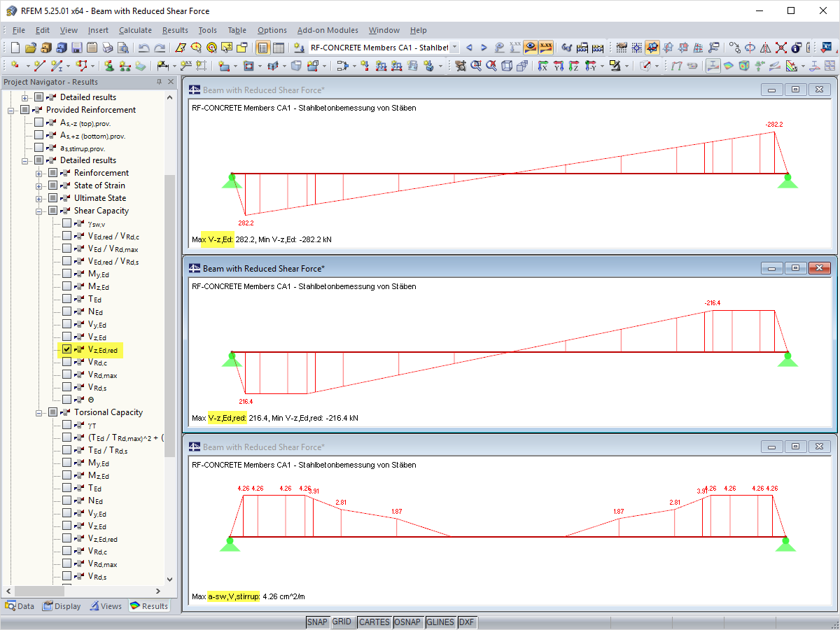Collapse the Detailed results node under Provided Reinforcement
This screenshot has height=630, width=840.
point(25,160)
